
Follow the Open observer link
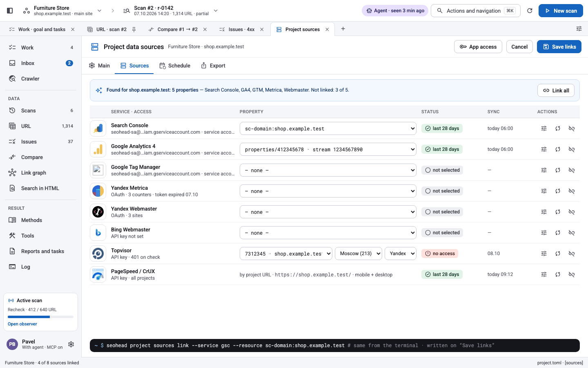point(22,324)
